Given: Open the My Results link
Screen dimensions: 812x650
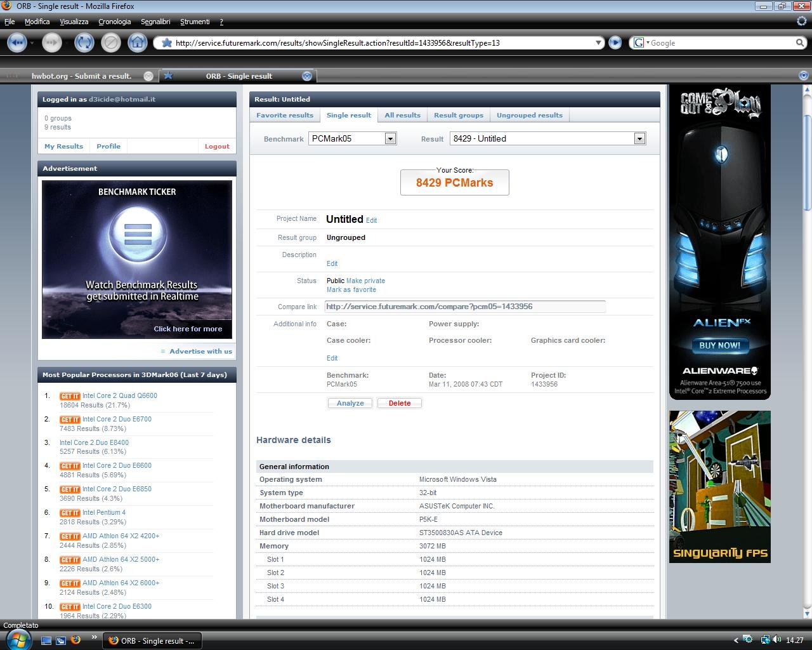Looking at the screenshot, I should [63, 146].
